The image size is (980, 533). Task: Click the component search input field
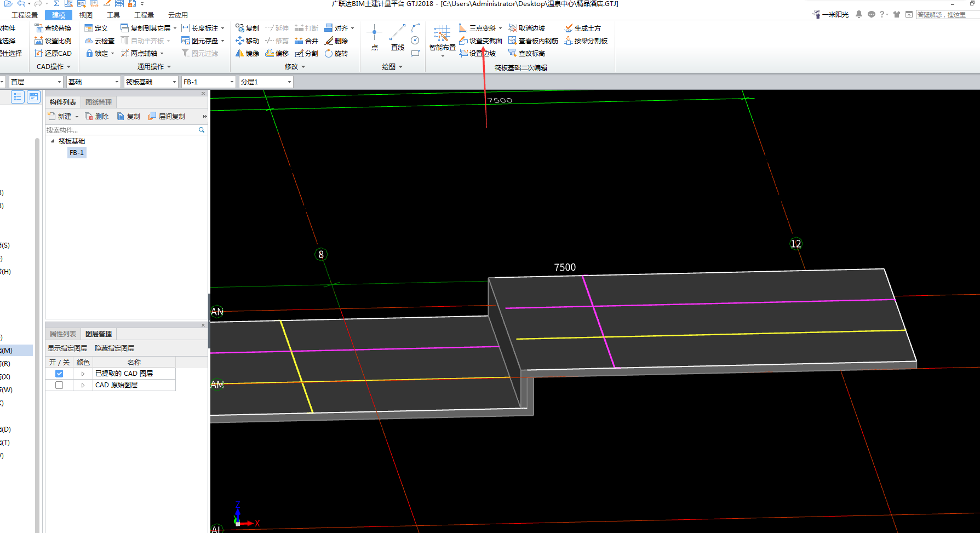click(121, 130)
